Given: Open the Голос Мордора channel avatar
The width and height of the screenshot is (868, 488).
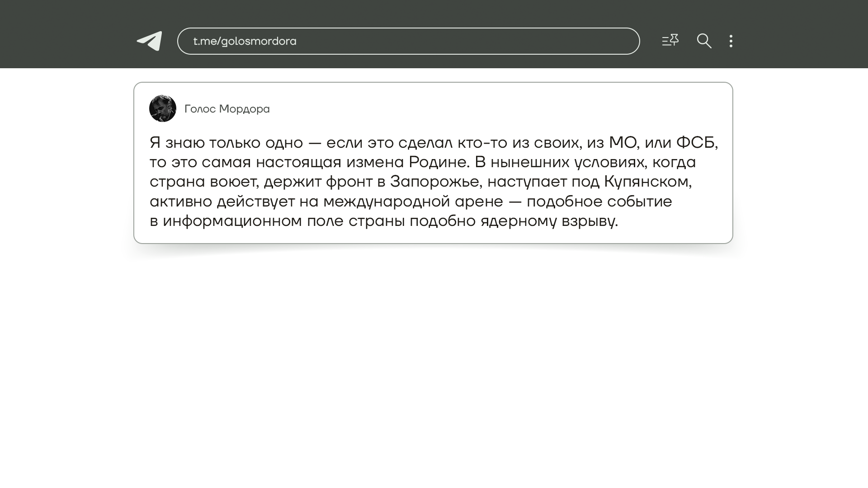Looking at the screenshot, I should click(x=163, y=108).
